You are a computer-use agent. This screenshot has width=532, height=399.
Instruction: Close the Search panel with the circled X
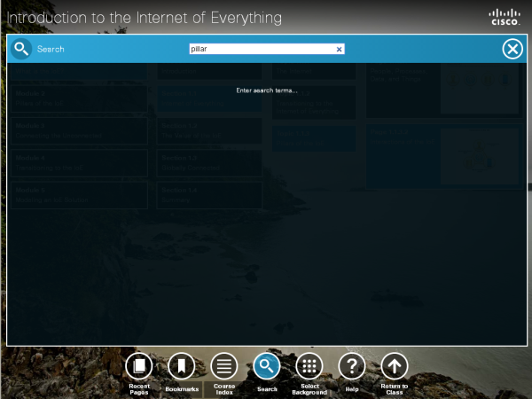(x=512, y=49)
